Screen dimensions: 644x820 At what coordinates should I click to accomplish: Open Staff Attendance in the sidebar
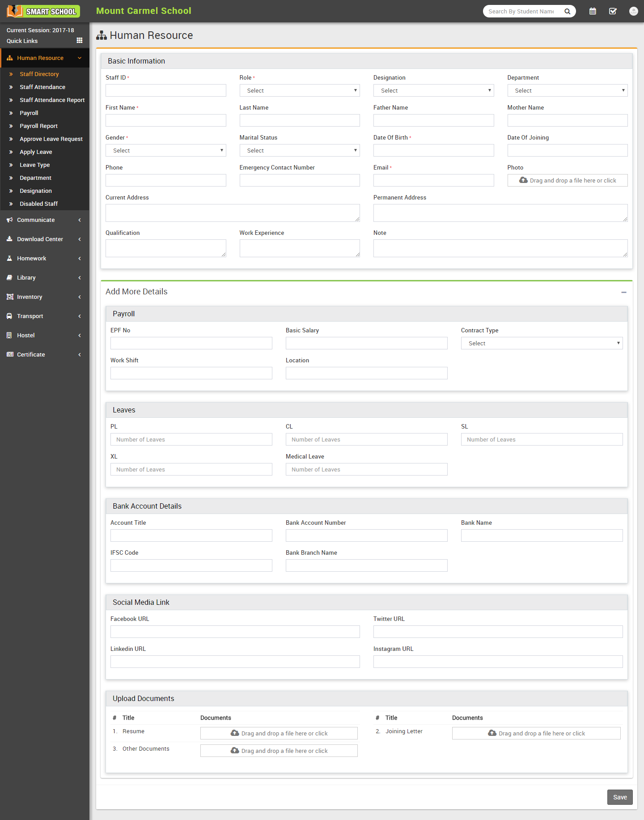coord(42,87)
